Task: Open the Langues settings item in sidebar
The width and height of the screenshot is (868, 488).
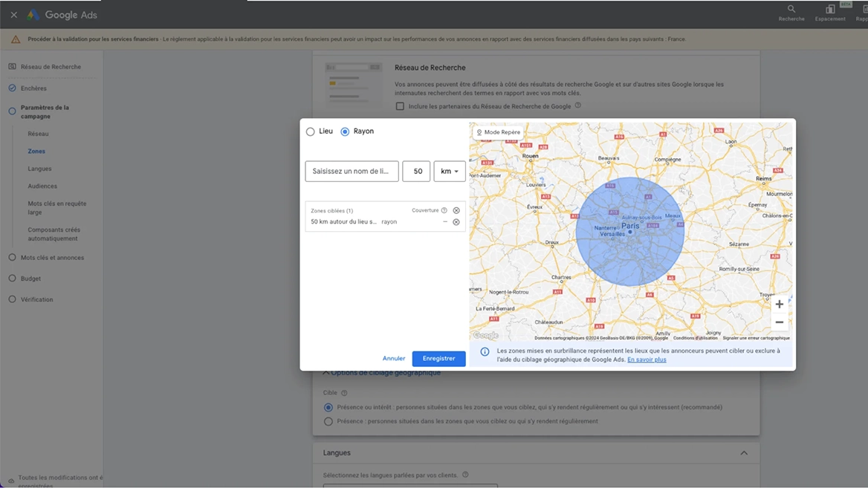Action: tap(40, 169)
